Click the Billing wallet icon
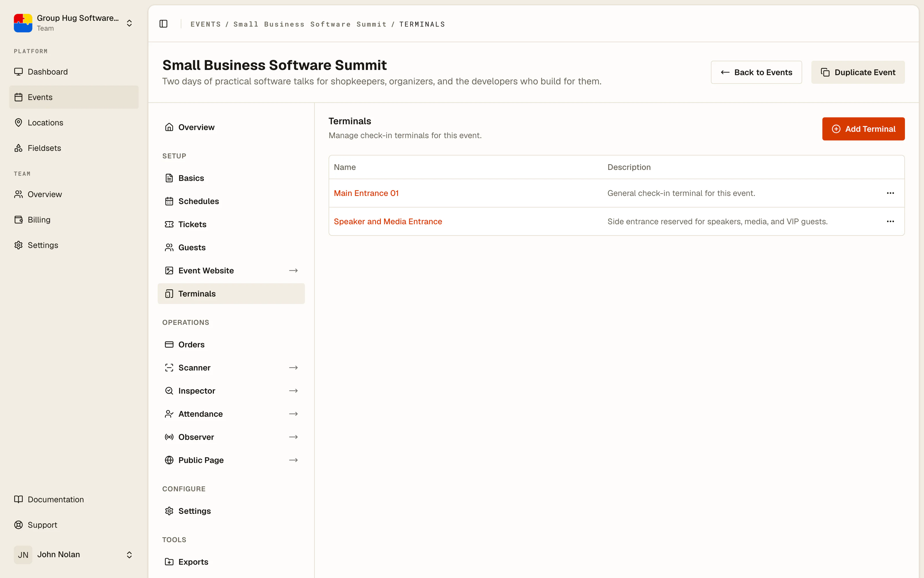Image resolution: width=924 pixels, height=578 pixels. click(x=18, y=219)
